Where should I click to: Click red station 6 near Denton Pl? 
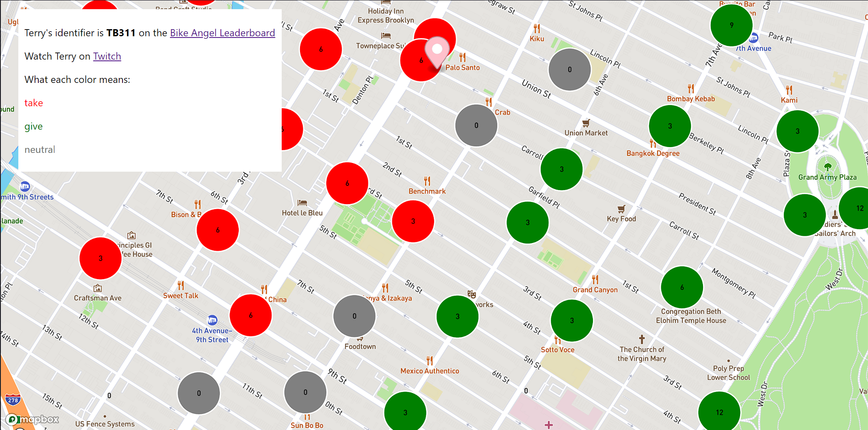(x=321, y=49)
